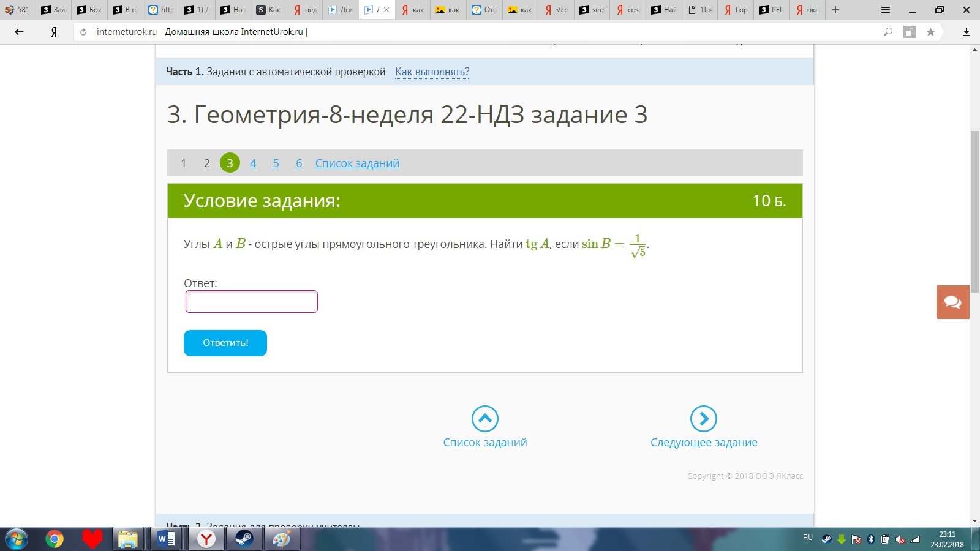Open network signal tray icon
Image resolution: width=980 pixels, height=551 pixels.
click(915, 539)
